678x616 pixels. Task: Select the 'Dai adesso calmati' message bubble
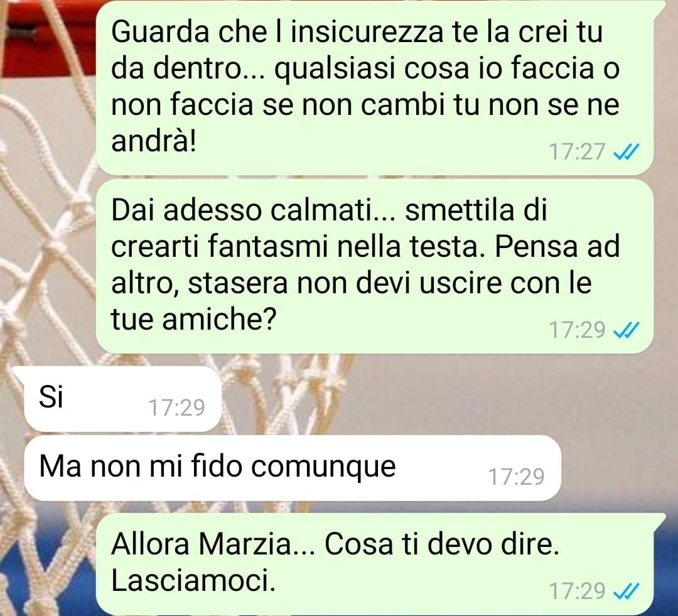click(374, 266)
